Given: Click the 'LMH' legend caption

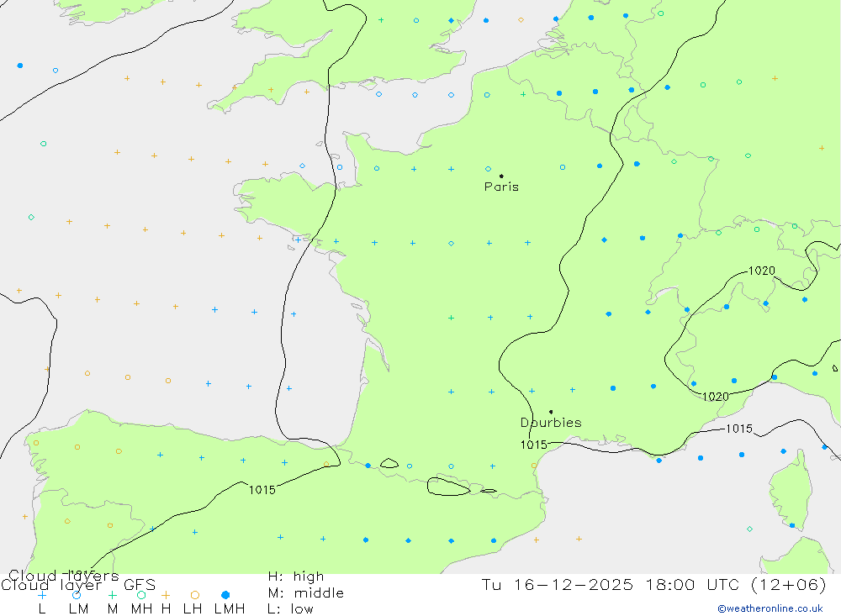Looking at the screenshot, I should (x=230, y=609).
